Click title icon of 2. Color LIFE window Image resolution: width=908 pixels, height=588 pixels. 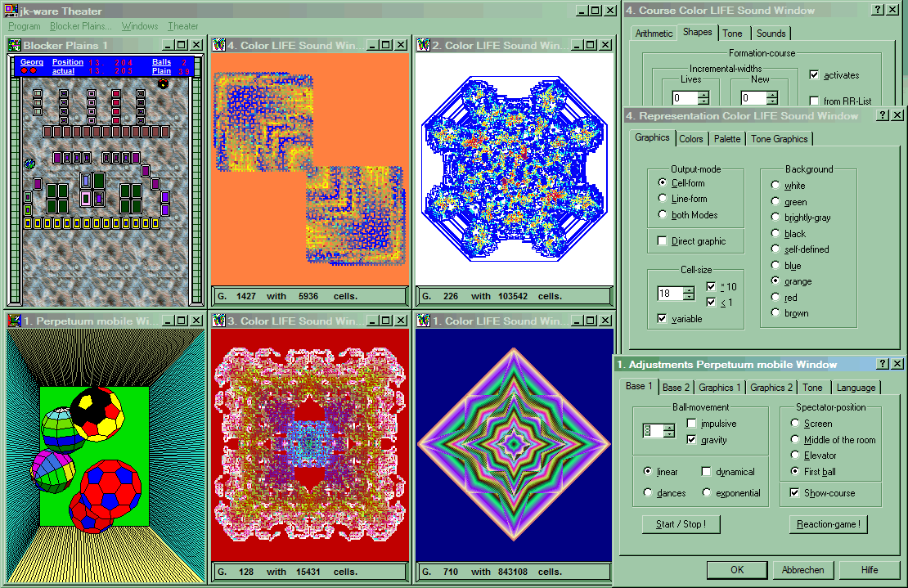pyautogui.click(x=423, y=46)
